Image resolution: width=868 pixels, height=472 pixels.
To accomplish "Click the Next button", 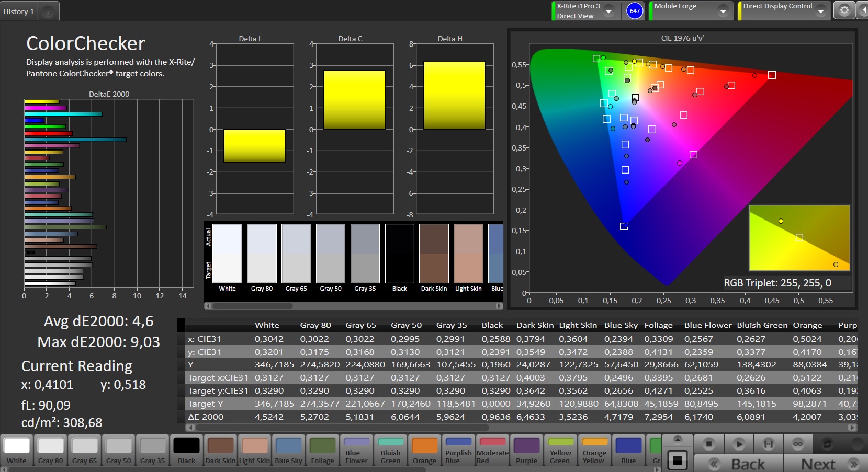I will [x=825, y=464].
